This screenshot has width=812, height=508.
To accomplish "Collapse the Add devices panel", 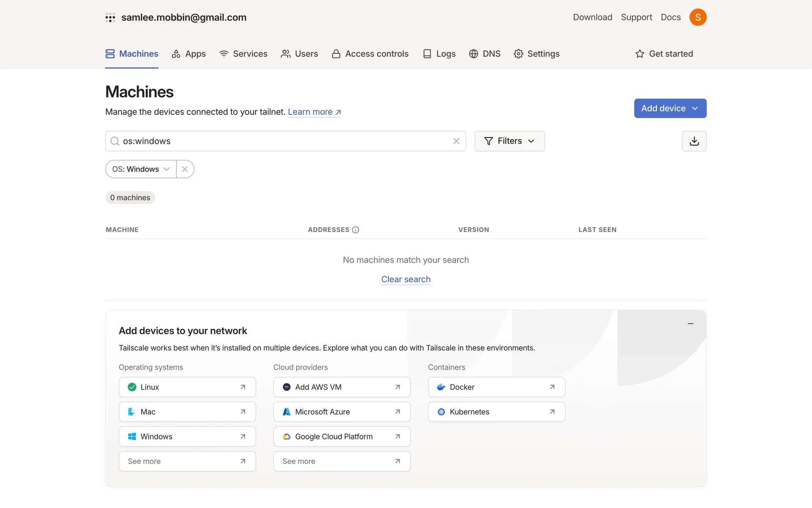I will click(691, 323).
